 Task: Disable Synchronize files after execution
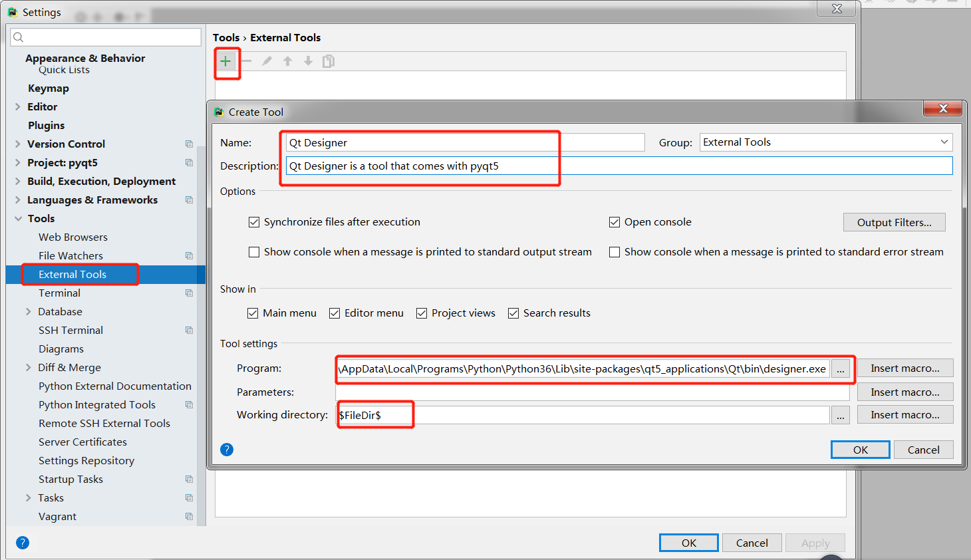254,221
